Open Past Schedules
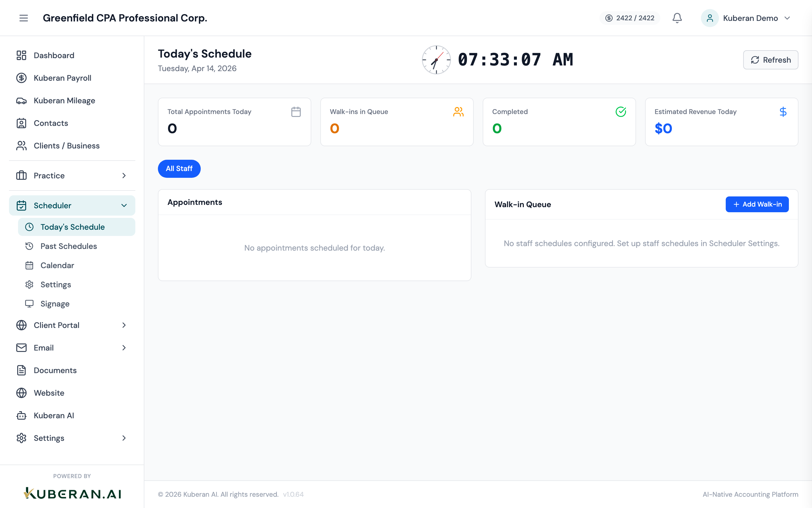The width and height of the screenshot is (812, 508). 76,246
